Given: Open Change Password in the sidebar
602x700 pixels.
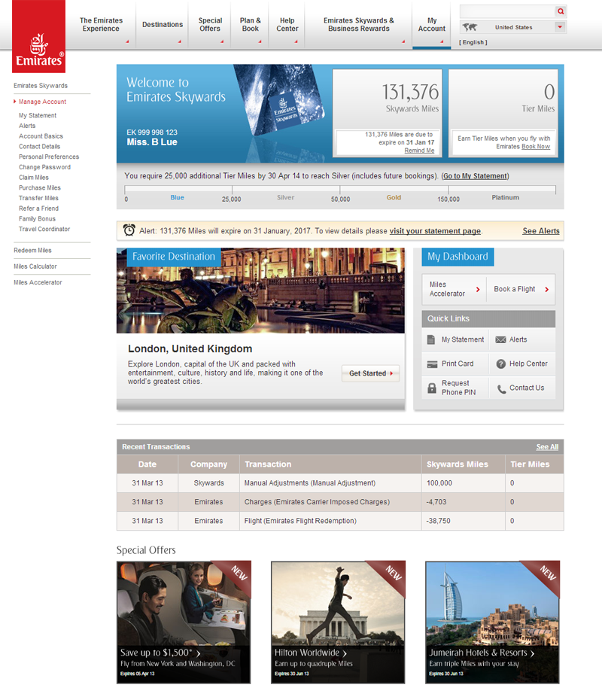Looking at the screenshot, I should click(x=44, y=167).
